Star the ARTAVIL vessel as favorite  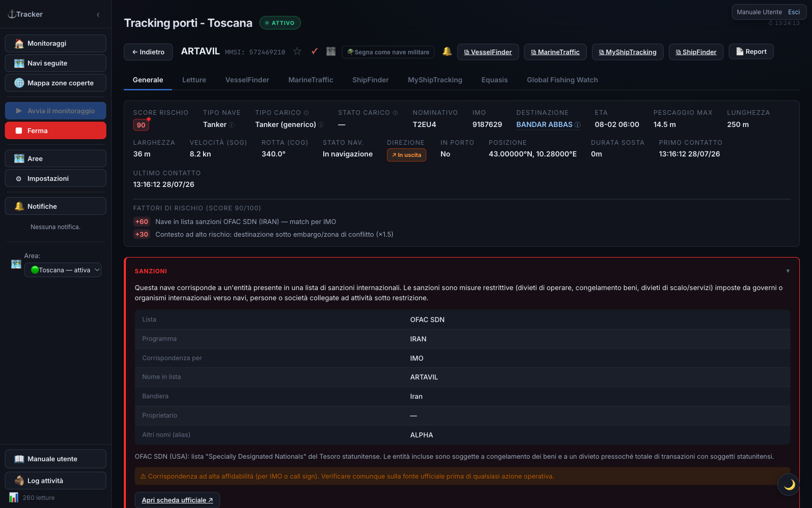point(297,51)
